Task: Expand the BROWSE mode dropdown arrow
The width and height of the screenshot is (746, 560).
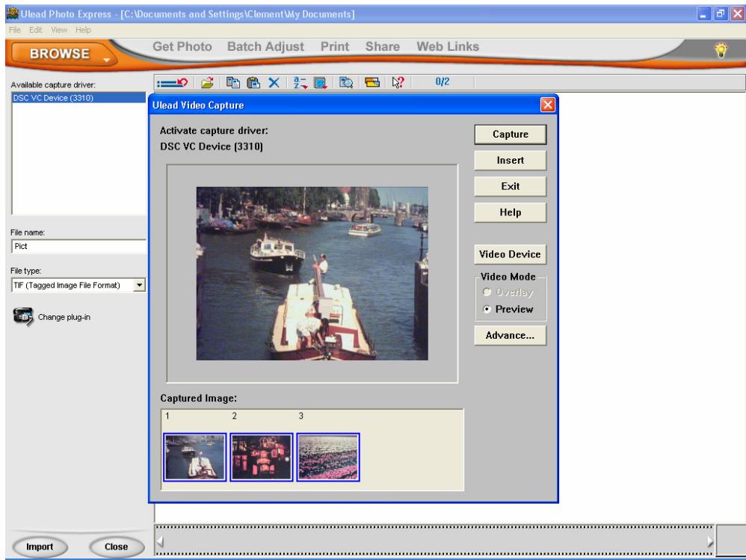Action: (x=107, y=60)
